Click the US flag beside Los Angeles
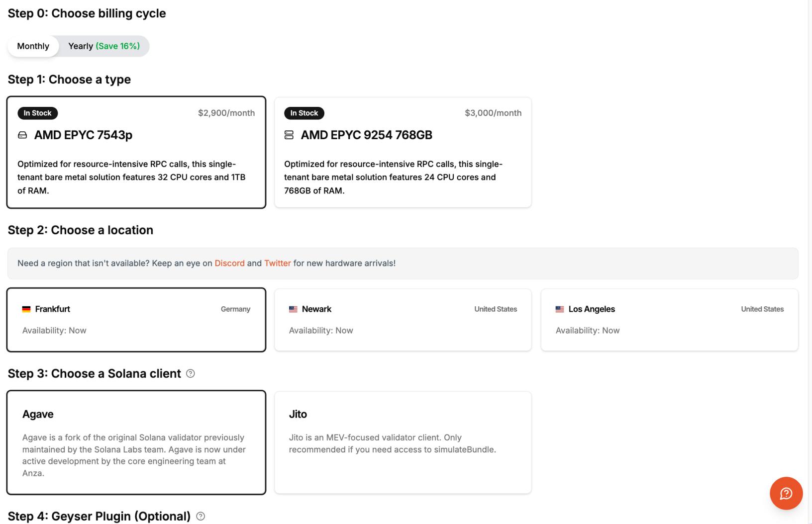This screenshot has height=524, width=812. pyautogui.click(x=560, y=309)
